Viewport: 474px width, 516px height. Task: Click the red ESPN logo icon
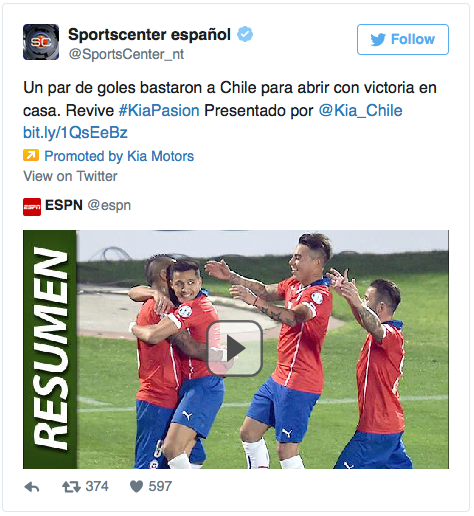coord(32,207)
